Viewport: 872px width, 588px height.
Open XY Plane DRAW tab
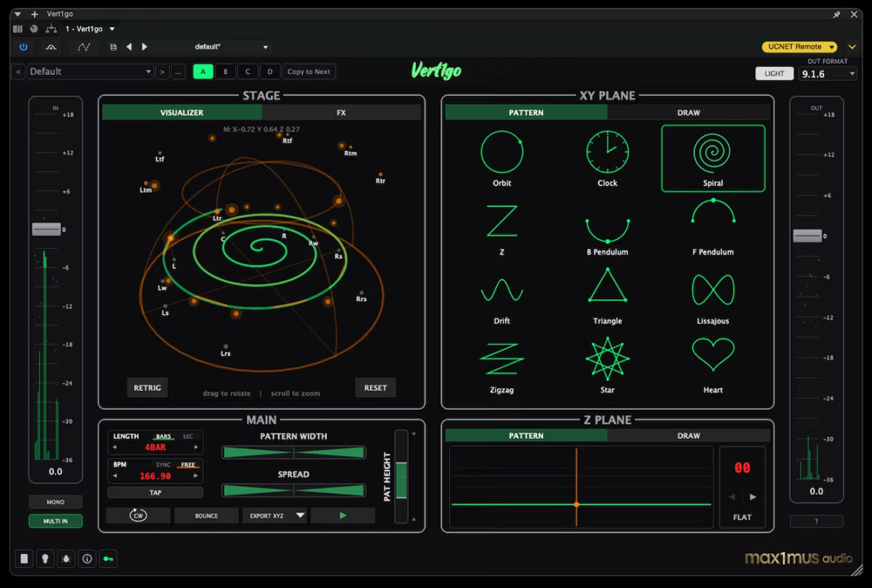click(689, 113)
